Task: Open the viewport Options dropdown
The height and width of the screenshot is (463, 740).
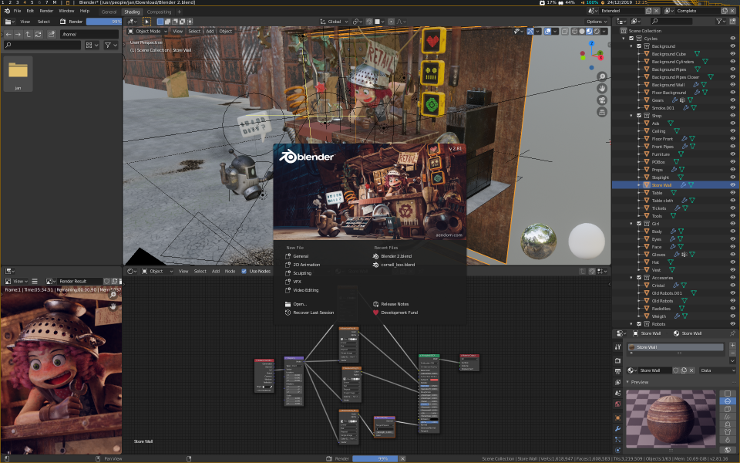Action: [x=597, y=21]
